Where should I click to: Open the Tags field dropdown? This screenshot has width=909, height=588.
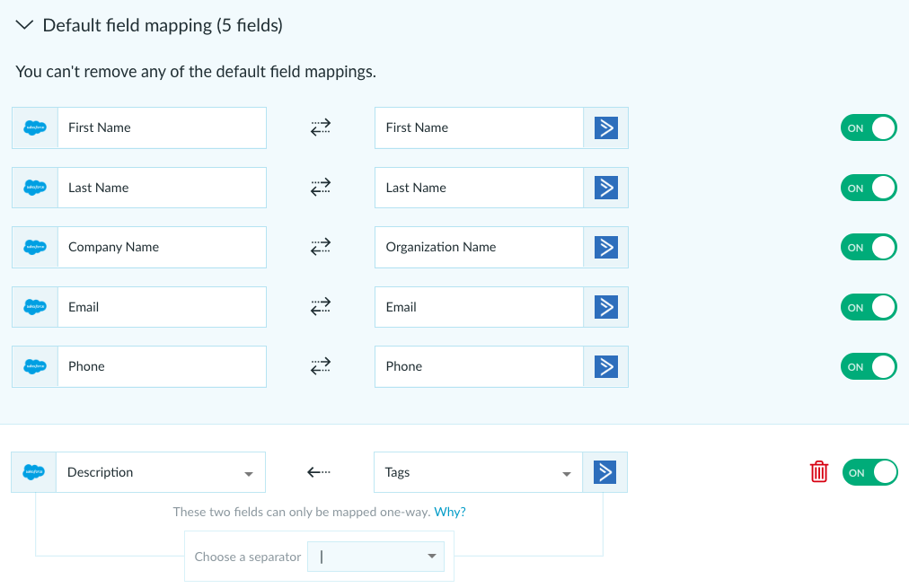[478, 472]
